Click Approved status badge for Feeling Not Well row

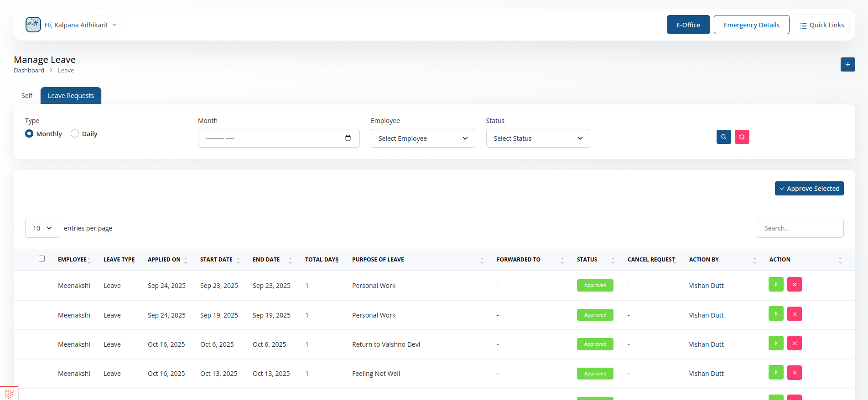595,374
